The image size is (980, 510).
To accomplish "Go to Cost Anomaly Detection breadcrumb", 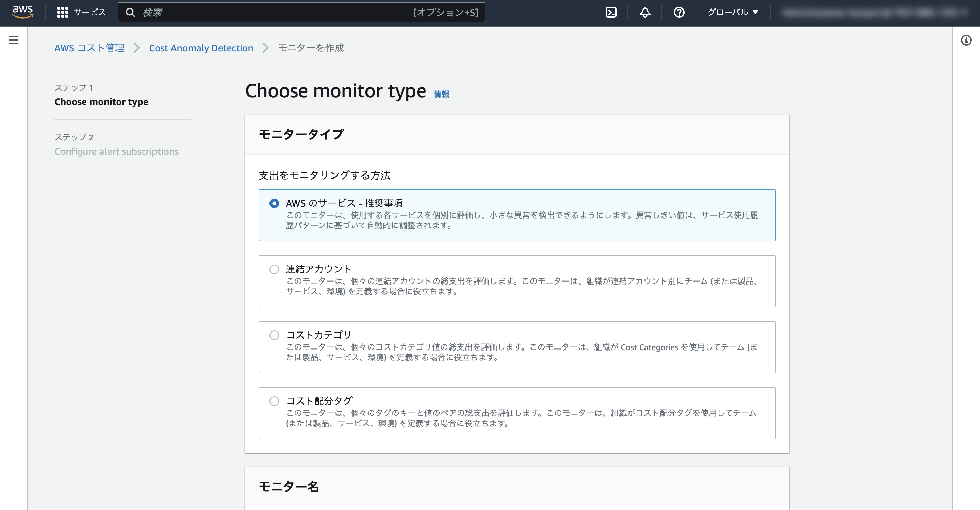I will (201, 48).
